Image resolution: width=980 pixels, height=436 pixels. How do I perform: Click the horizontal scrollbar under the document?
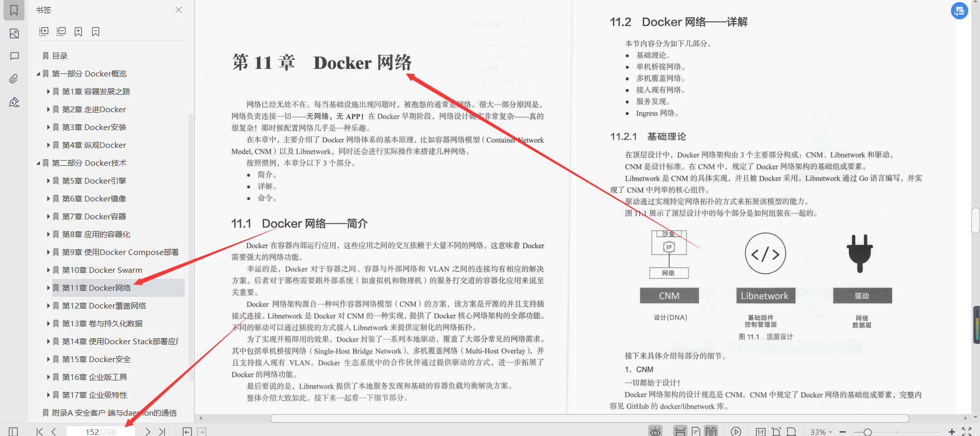tap(590, 418)
